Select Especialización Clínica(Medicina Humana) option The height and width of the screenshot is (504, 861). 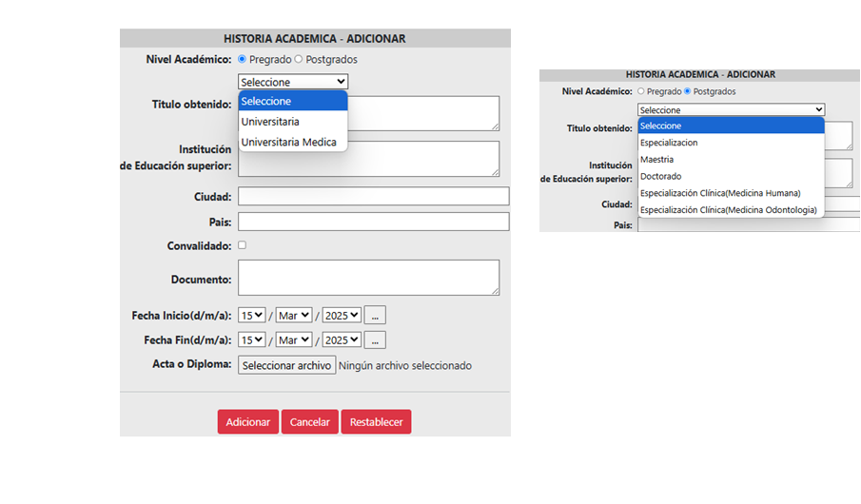[x=720, y=193]
